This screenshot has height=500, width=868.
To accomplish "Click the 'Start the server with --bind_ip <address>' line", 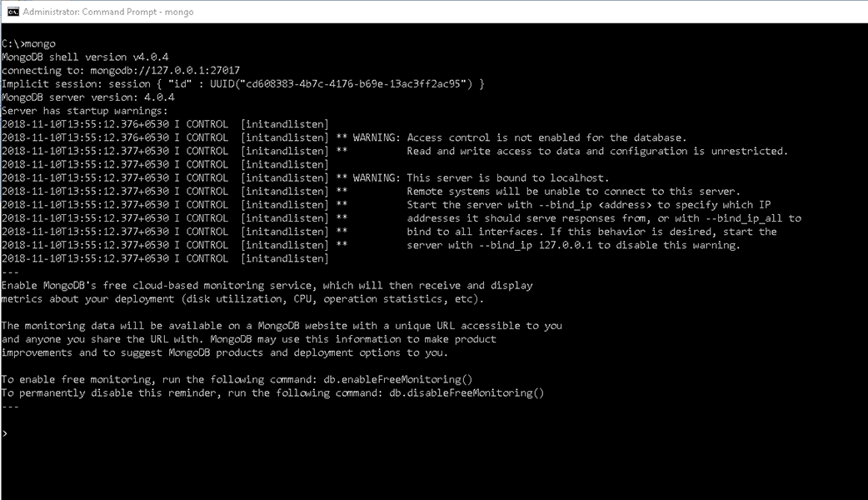I will pos(589,205).
